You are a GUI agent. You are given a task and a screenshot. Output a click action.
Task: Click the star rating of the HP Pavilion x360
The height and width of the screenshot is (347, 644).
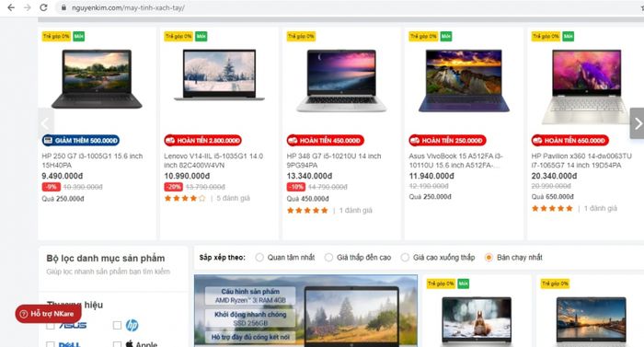(552, 208)
